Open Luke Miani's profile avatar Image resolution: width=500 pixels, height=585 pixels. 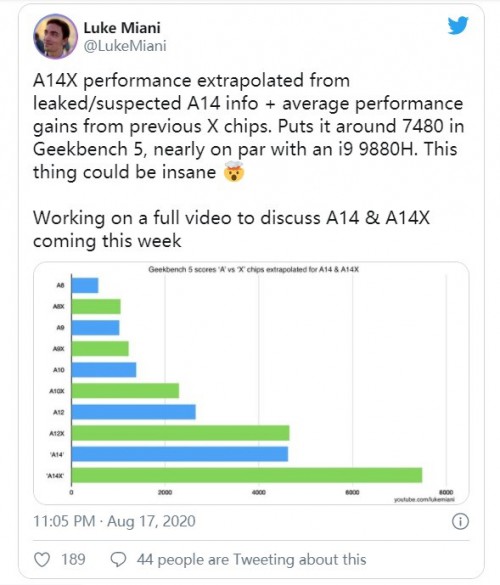pos(55,37)
